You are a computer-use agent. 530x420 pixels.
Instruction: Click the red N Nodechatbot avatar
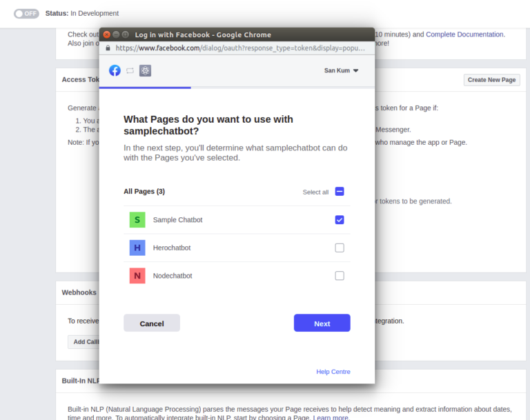coord(137,276)
